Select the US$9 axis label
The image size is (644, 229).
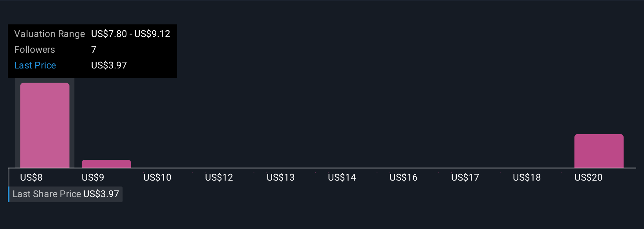tap(93, 177)
